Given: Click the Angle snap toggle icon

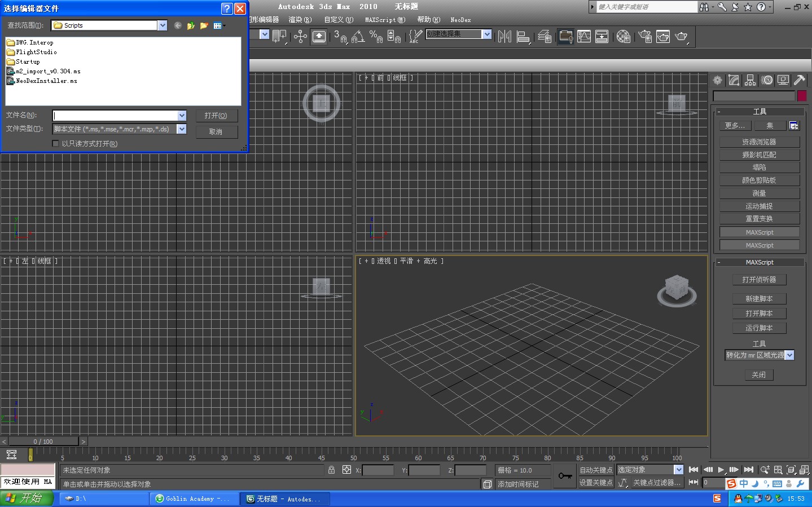Looking at the screenshot, I should coord(358,37).
